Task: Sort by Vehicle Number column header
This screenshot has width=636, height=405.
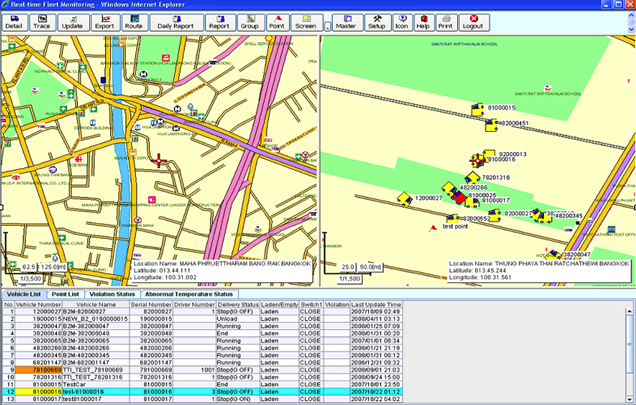Action: tap(38, 304)
